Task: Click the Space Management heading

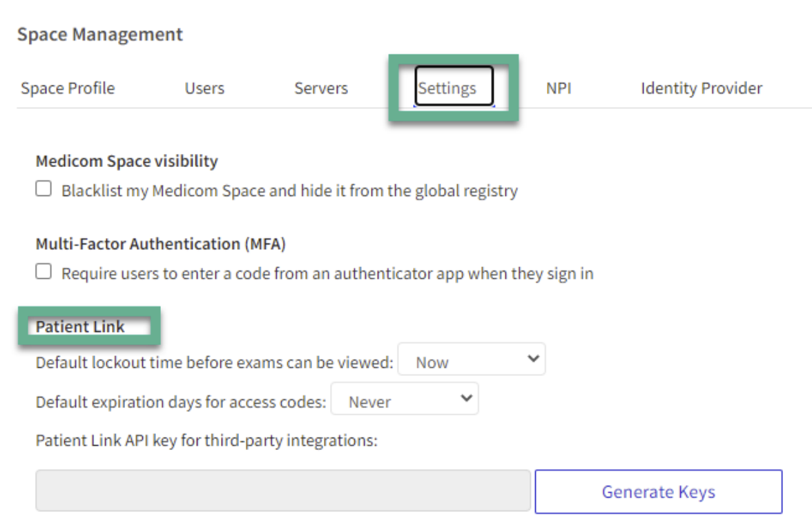Action: click(100, 35)
